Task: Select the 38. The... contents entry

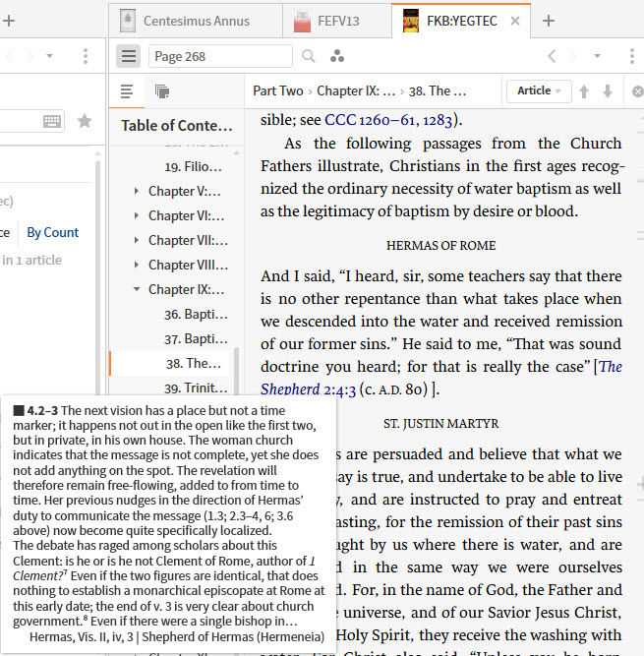Action: [193, 363]
